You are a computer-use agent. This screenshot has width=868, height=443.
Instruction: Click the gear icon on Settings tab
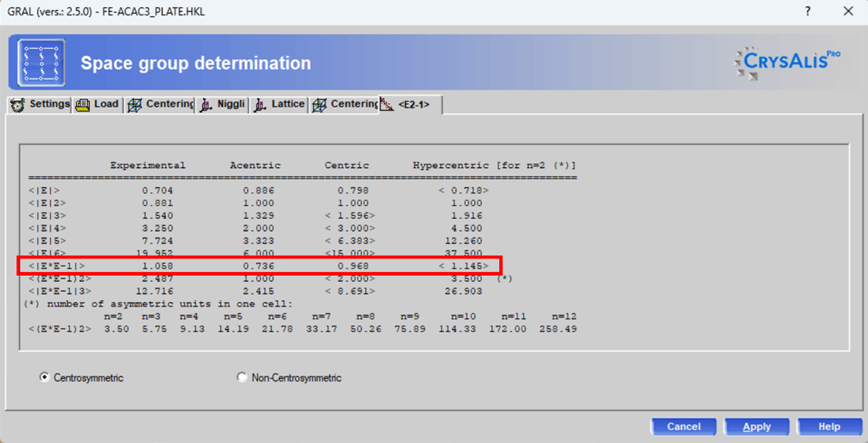coord(18,105)
